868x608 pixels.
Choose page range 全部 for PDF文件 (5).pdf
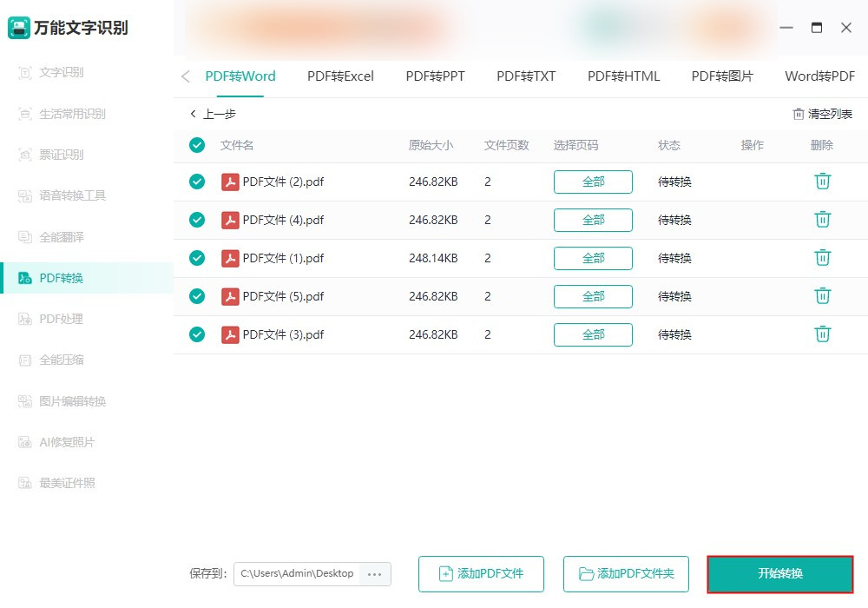point(593,296)
